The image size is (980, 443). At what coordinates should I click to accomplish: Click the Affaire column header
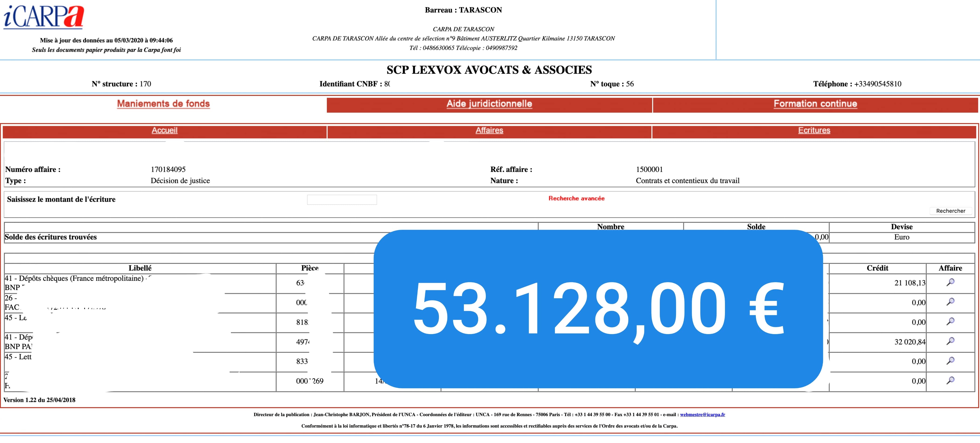click(950, 268)
